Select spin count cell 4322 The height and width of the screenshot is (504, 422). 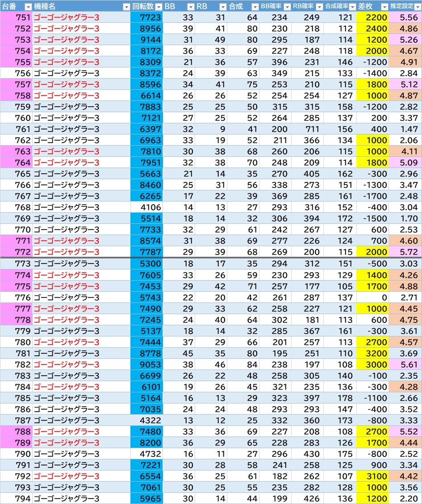pos(146,420)
